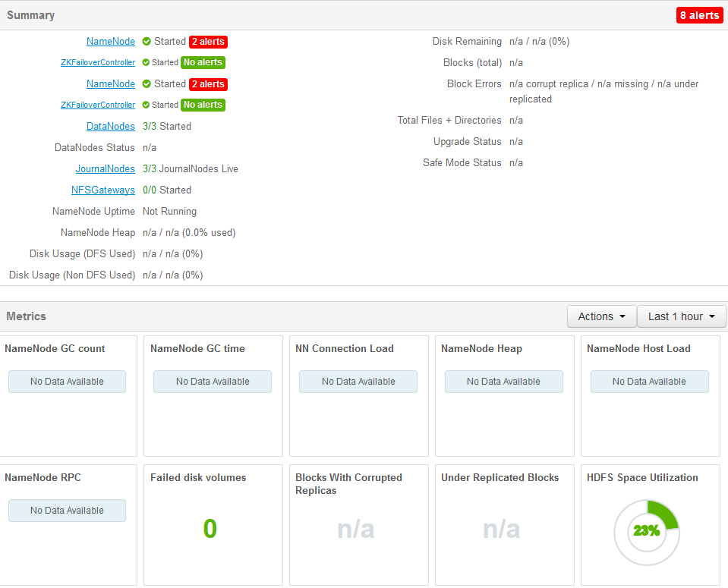Click the second NameNode 2 alerts badge

[x=209, y=84]
